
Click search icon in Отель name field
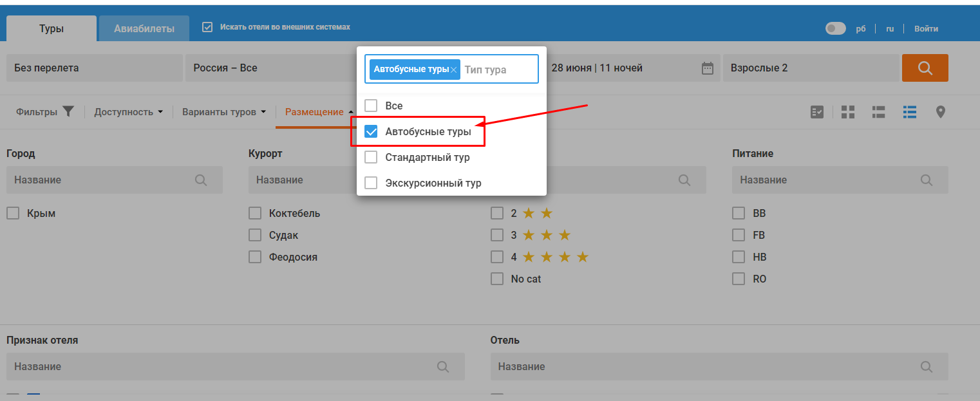[x=927, y=366]
